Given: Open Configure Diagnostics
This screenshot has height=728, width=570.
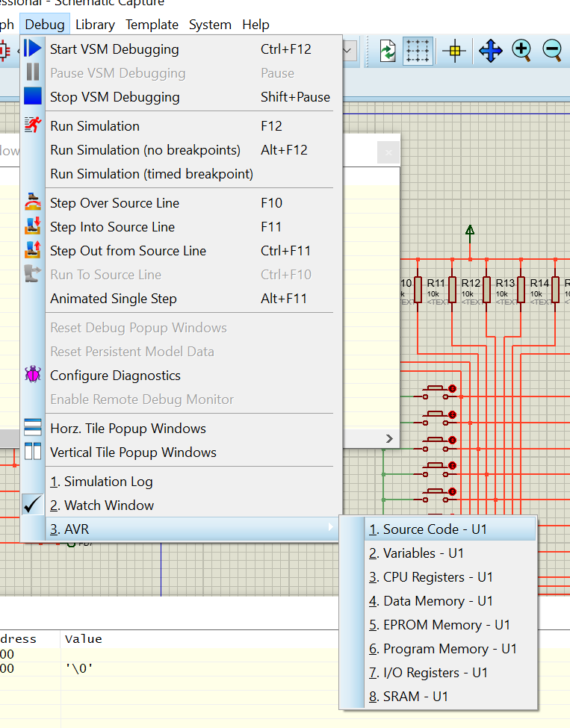Looking at the screenshot, I should tap(182, 375).
